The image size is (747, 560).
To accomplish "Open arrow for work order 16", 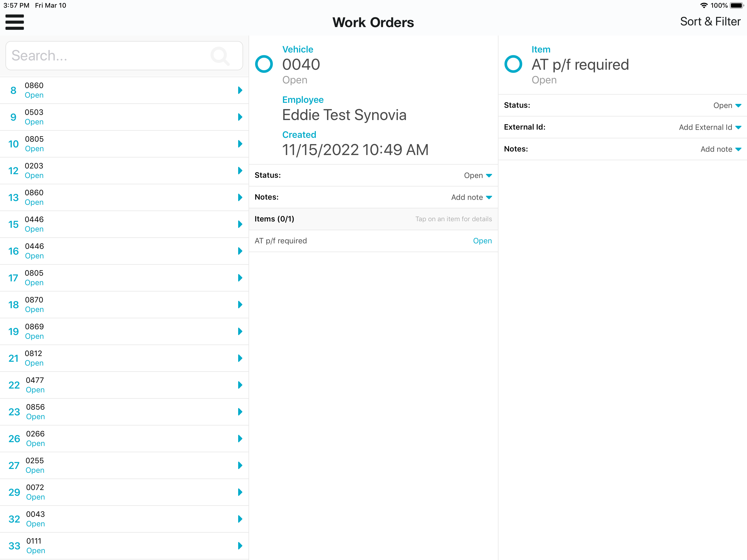I will (x=240, y=251).
